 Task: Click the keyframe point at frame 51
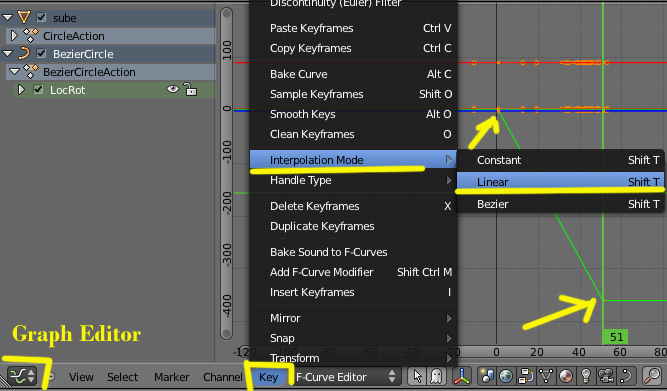(x=604, y=300)
